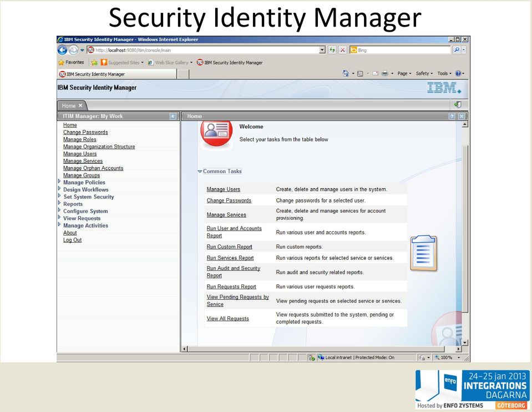
Task: Open a new blank browser tab
Action: (x=183, y=74)
